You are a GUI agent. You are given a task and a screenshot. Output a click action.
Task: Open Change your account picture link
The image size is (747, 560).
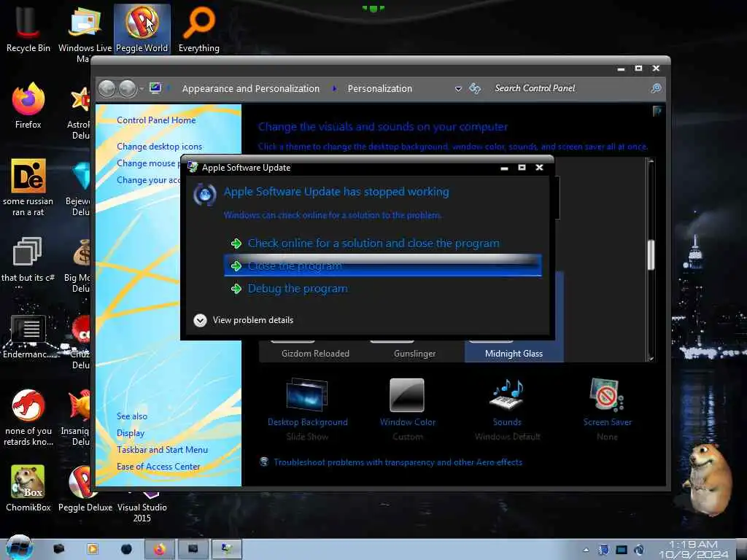tap(148, 180)
